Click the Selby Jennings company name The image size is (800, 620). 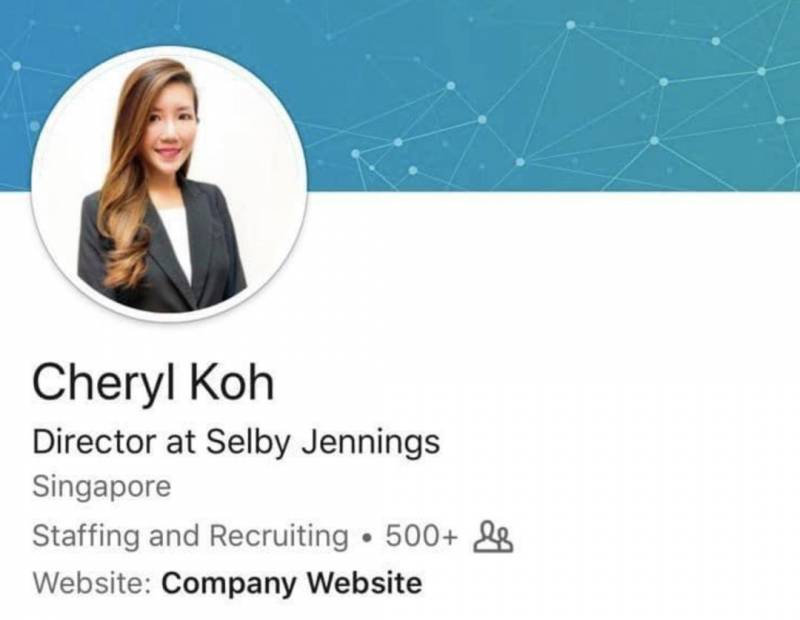(322, 442)
